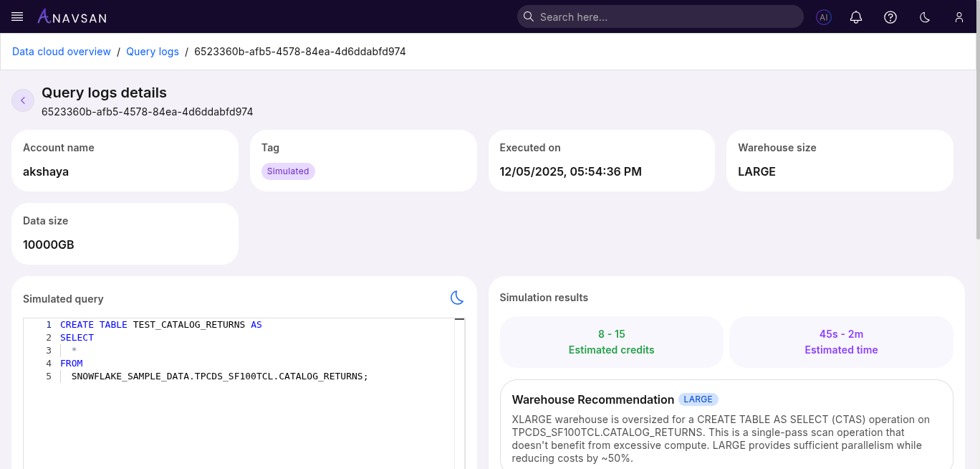This screenshot has height=469, width=980.
Task: Click the Simulated tag badge
Action: (288, 171)
